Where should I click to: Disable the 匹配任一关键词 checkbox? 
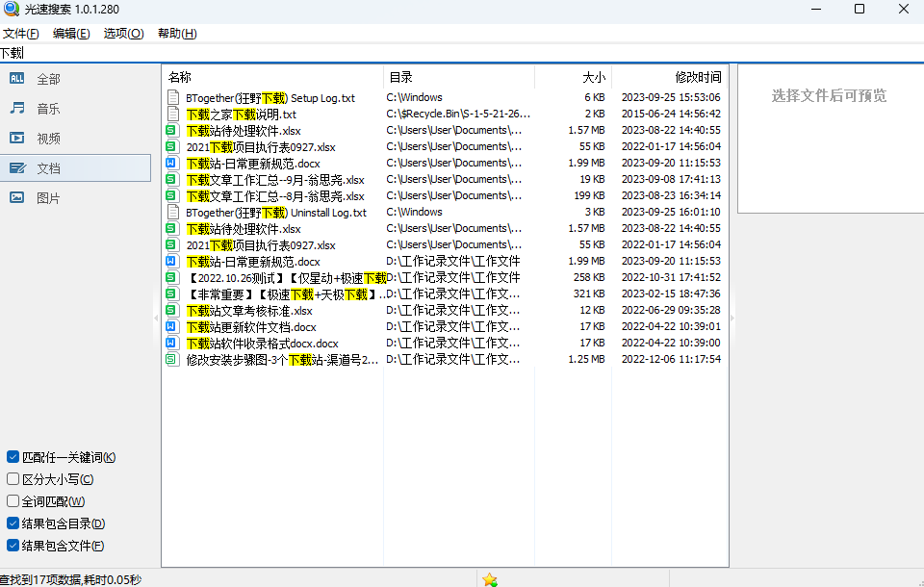pyautogui.click(x=13, y=457)
